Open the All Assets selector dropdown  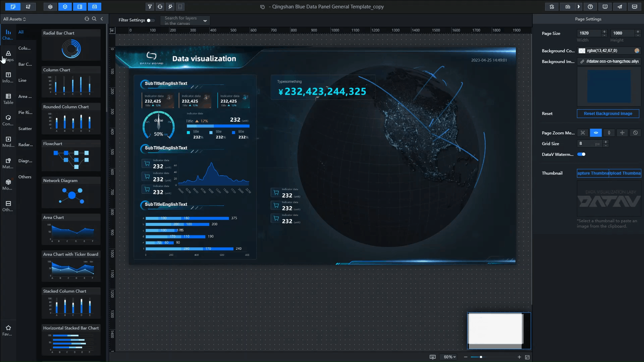pos(14,19)
